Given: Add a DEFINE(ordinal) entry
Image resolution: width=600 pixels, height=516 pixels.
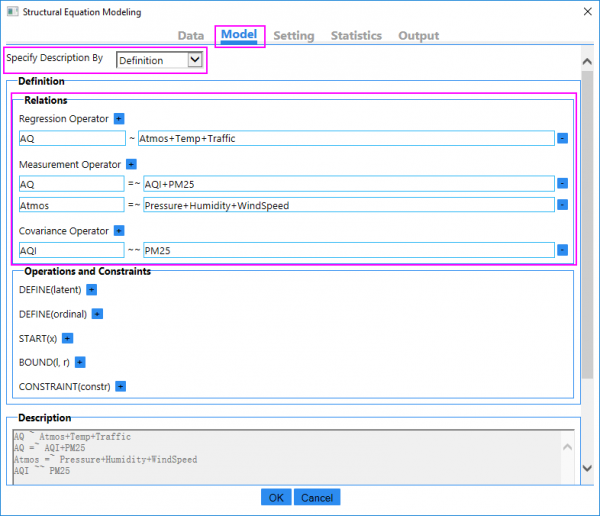Looking at the screenshot, I should pos(97,313).
